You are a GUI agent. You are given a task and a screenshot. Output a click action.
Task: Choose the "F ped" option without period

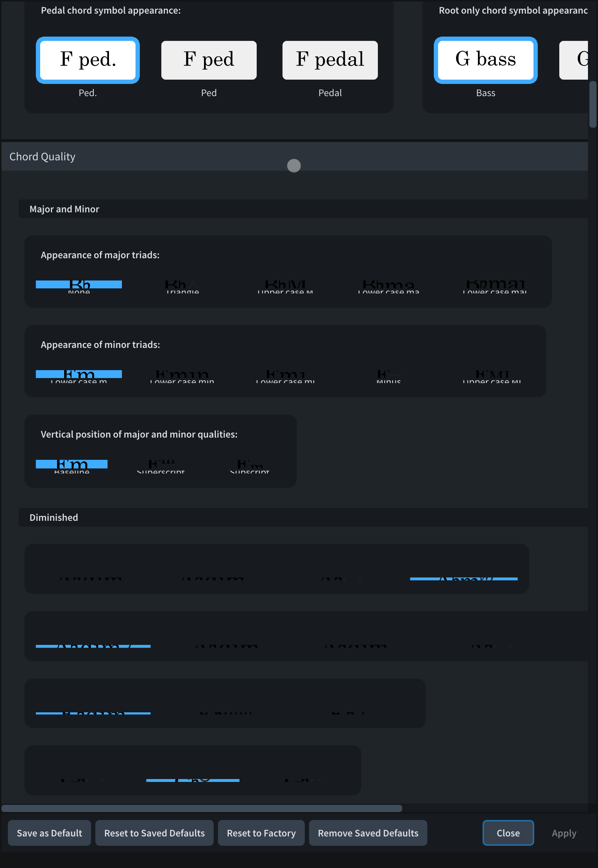click(209, 60)
